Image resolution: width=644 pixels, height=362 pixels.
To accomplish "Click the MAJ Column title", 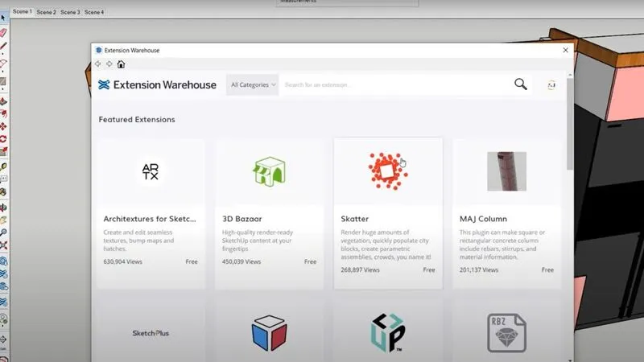I will (484, 219).
